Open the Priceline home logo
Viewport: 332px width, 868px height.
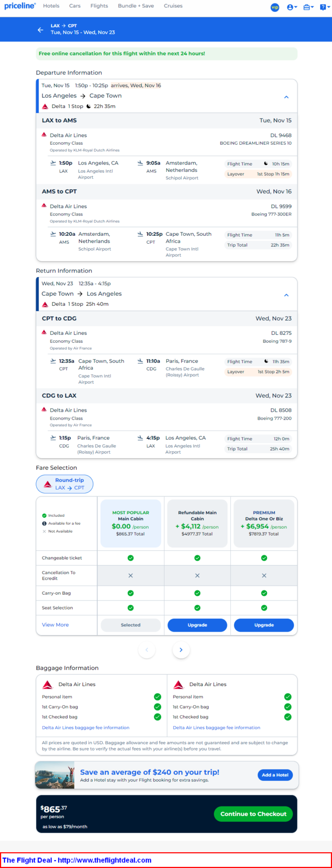tap(20, 6)
